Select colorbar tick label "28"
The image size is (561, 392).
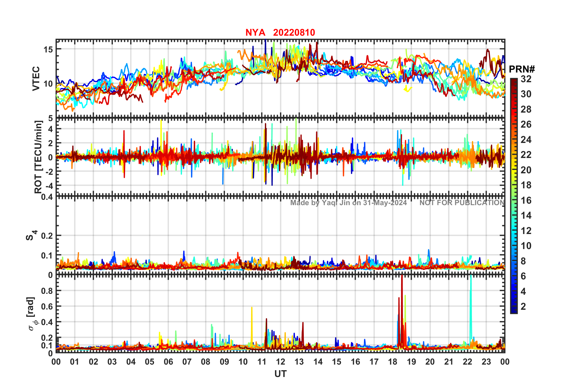pos(526,109)
